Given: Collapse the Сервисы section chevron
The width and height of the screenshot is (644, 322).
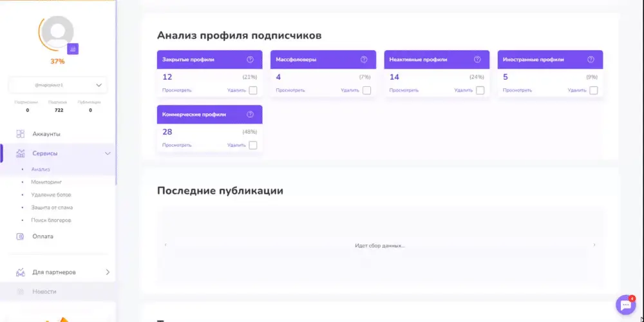Looking at the screenshot, I should point(108,153).
